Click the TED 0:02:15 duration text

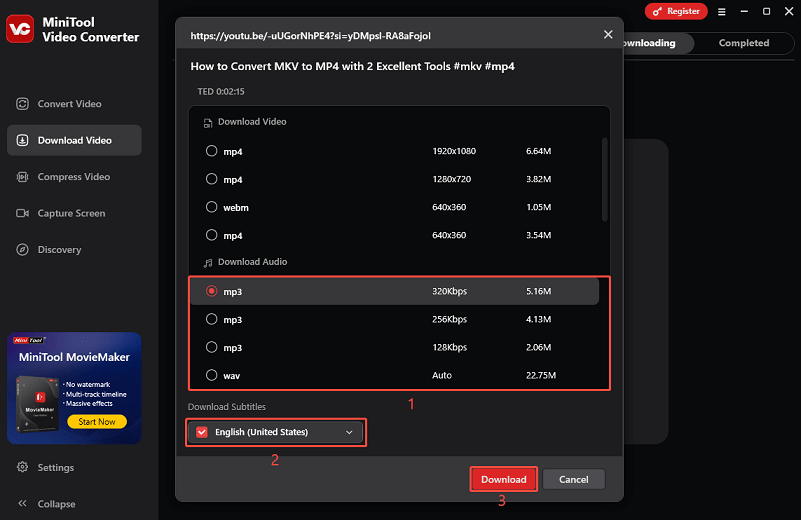[221, 91]
